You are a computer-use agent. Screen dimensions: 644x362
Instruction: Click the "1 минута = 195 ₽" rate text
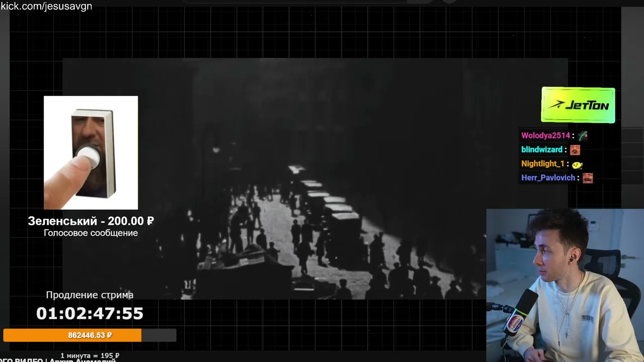point(90,356)
